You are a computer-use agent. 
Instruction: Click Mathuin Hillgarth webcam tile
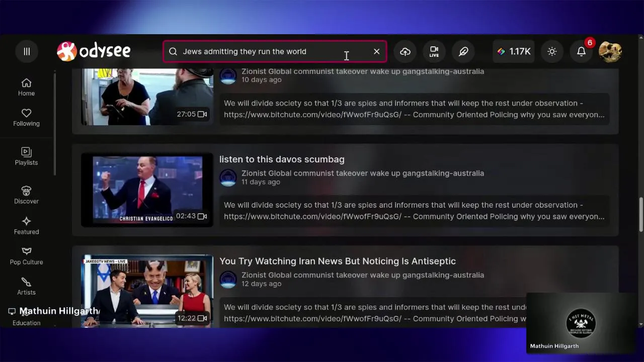point(581,323)
